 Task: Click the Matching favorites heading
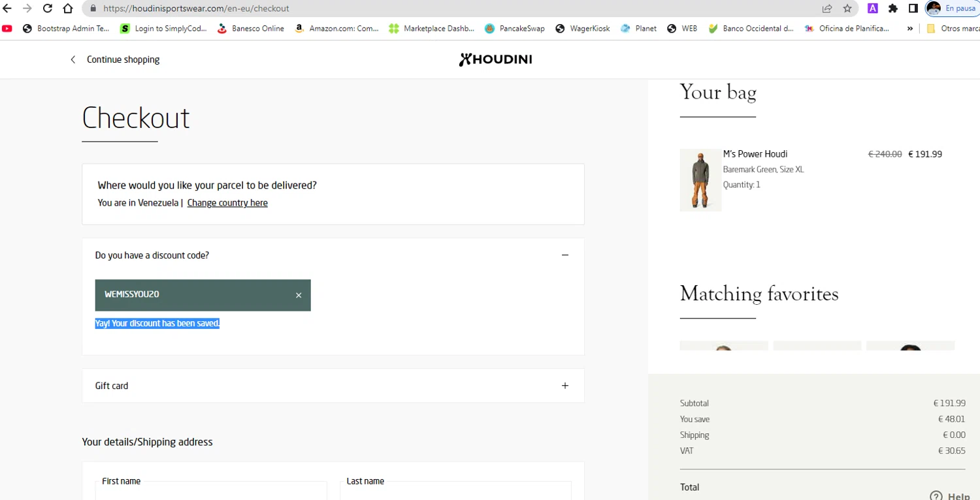[x=759, y=294]
